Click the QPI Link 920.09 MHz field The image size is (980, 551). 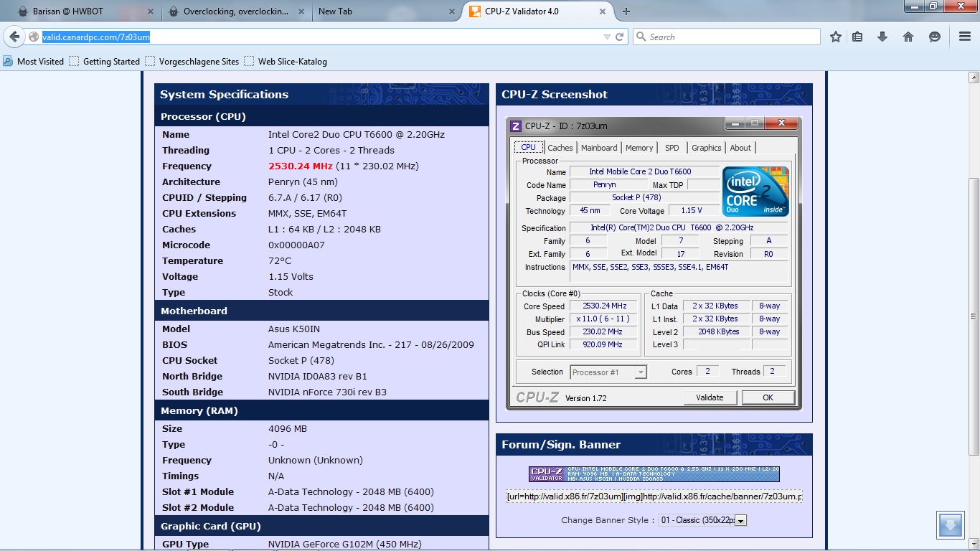(604, 344)
